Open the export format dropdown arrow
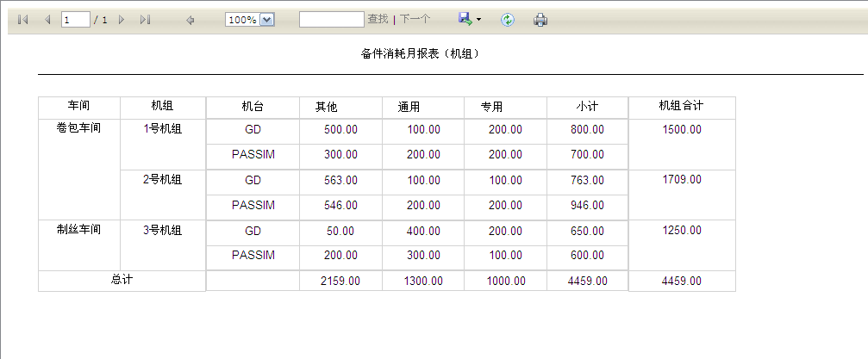Screen dimensions: 868x359 point(479,20)
